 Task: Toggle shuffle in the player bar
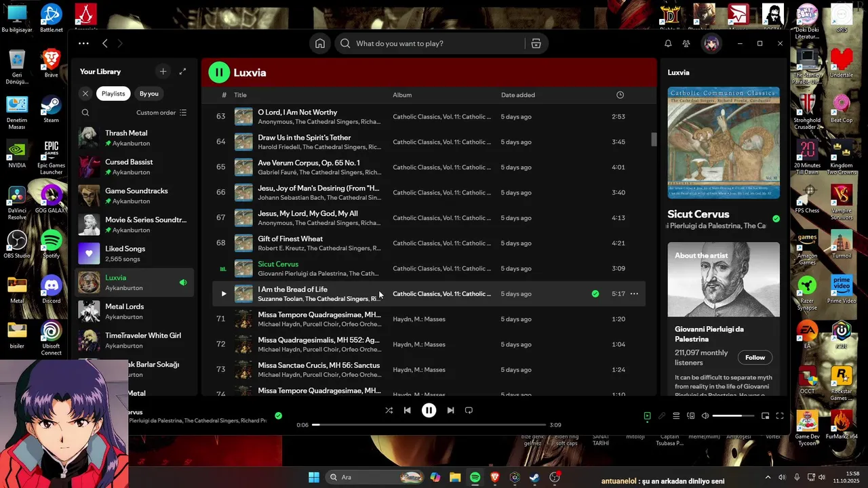(389, 410)
